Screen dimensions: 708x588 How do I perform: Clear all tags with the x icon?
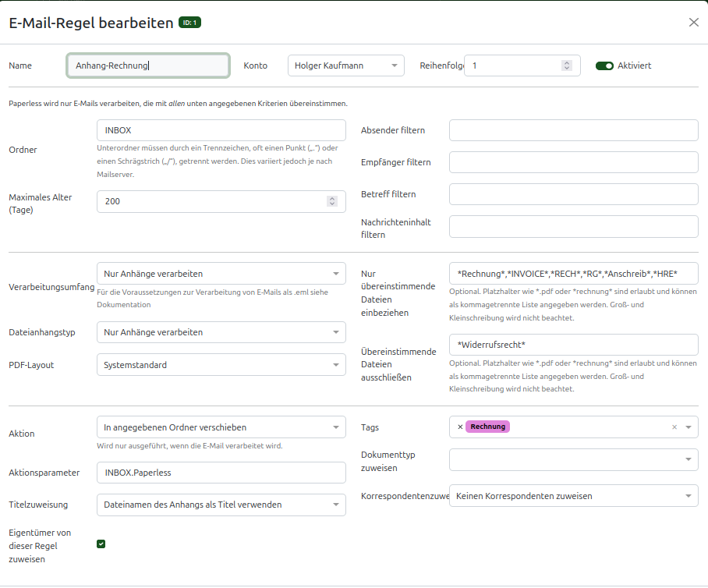point(674,427)
